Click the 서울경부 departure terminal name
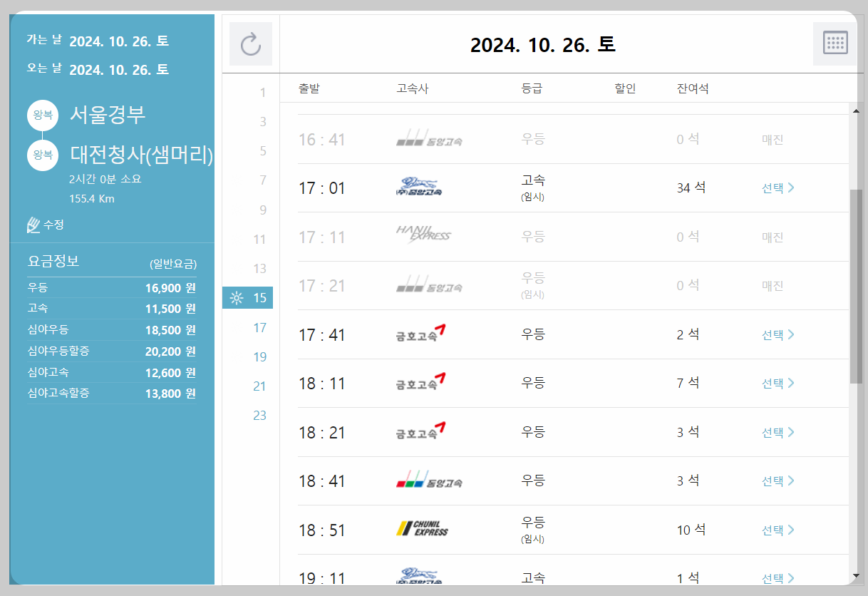The image size is (868, 596). (108, 115)
